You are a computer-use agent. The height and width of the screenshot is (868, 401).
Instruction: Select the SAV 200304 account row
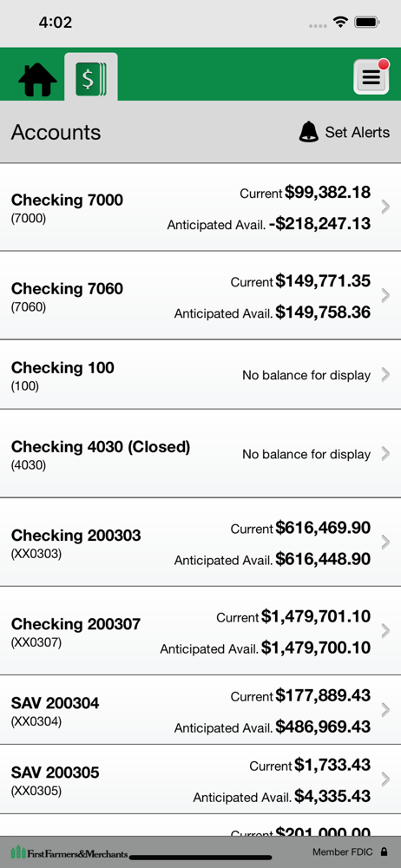coord(200,710)
